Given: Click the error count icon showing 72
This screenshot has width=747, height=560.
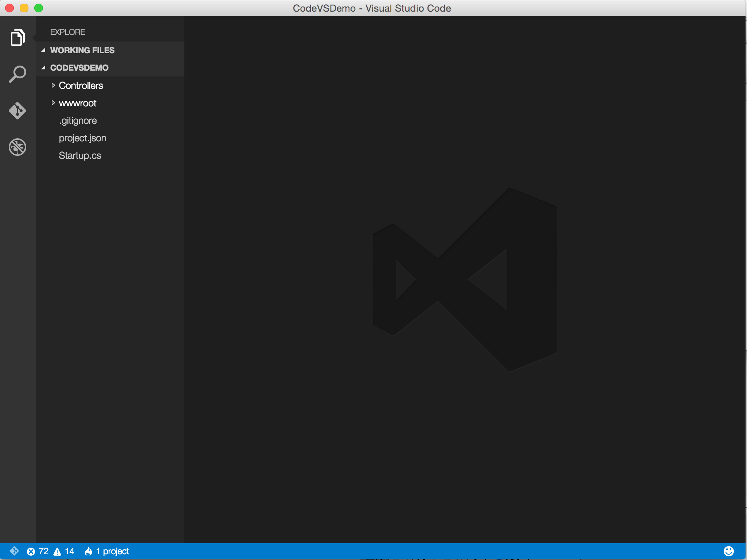Looking at the screenshot, I should [31, 552].
